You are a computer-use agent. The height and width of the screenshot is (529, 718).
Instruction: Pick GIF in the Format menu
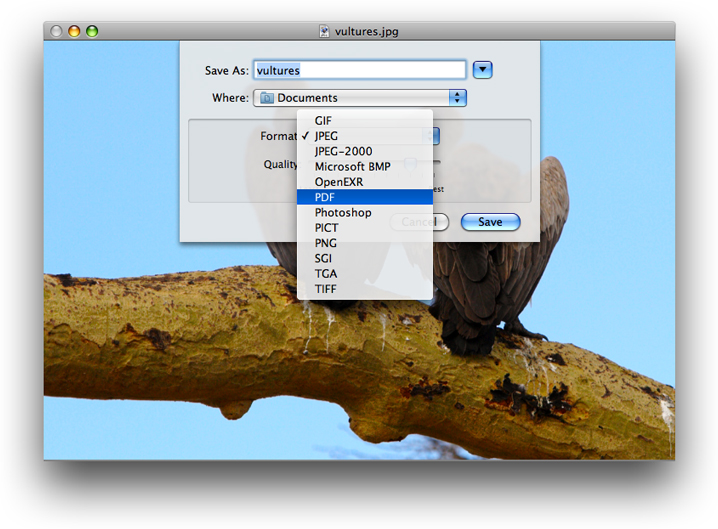323,121
